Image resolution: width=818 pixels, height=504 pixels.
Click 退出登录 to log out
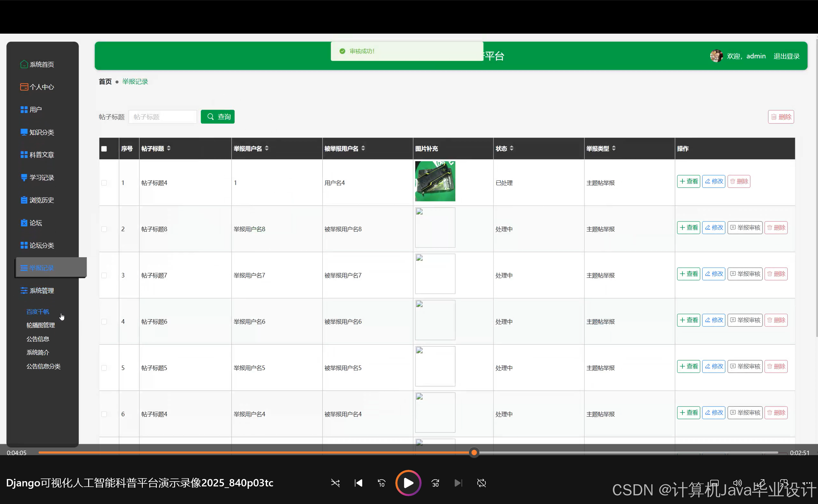(786, 56)
